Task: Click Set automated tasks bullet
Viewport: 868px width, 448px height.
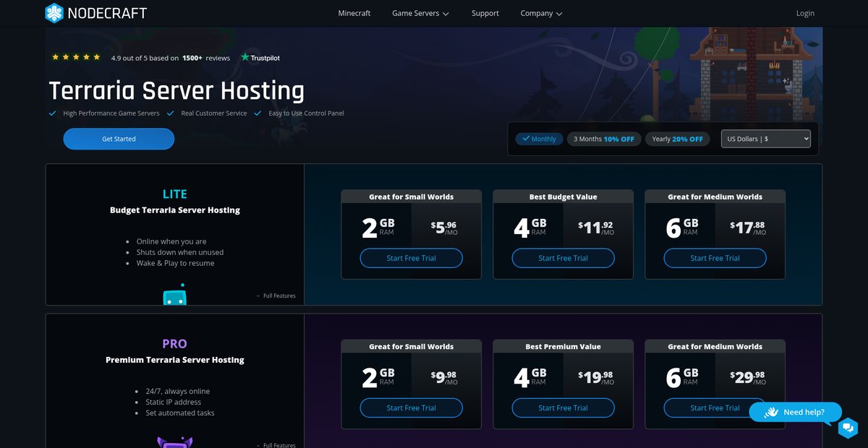Action: [180, 413]
